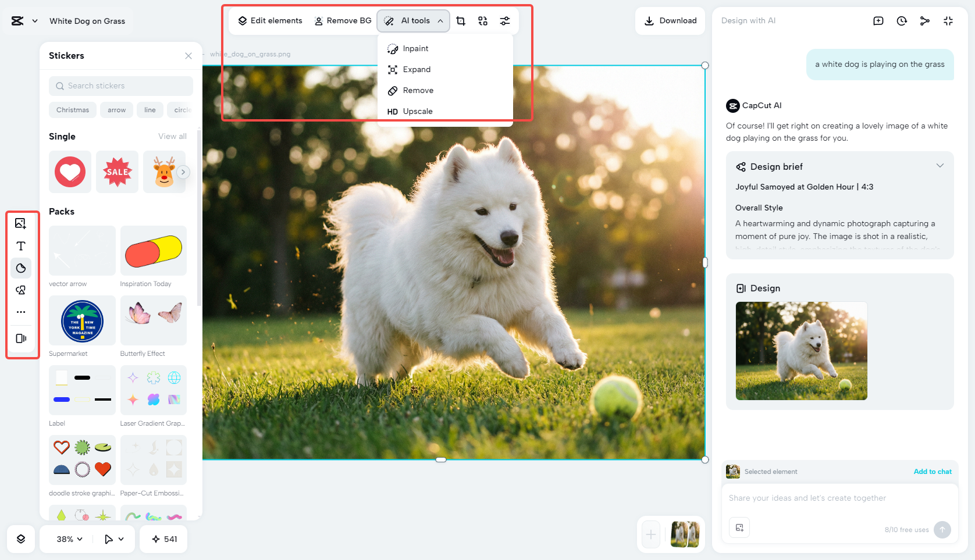This screenshot has height=560, width=975.
Task: Click the add image tool in left sidebar
Action: (x=21, y=223)
